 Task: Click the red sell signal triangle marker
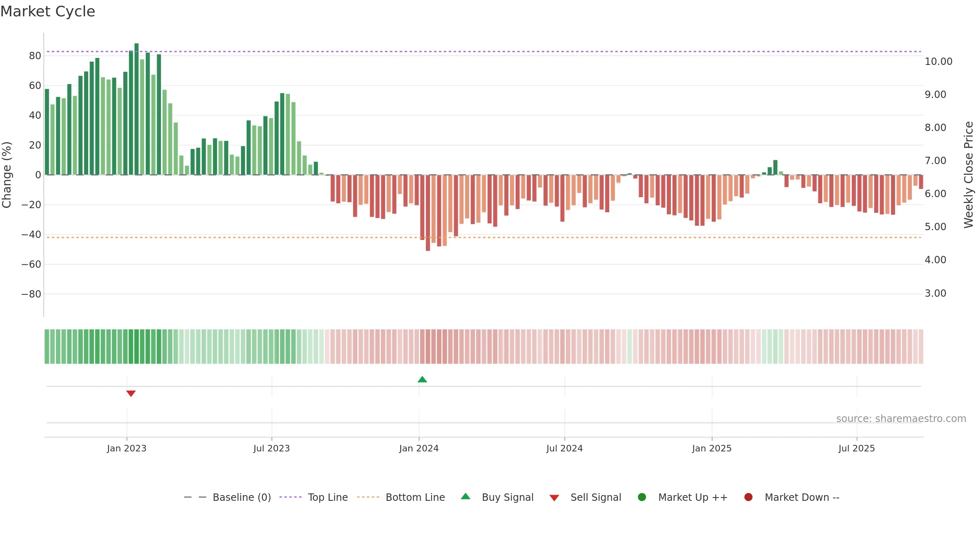coord(131,393)
